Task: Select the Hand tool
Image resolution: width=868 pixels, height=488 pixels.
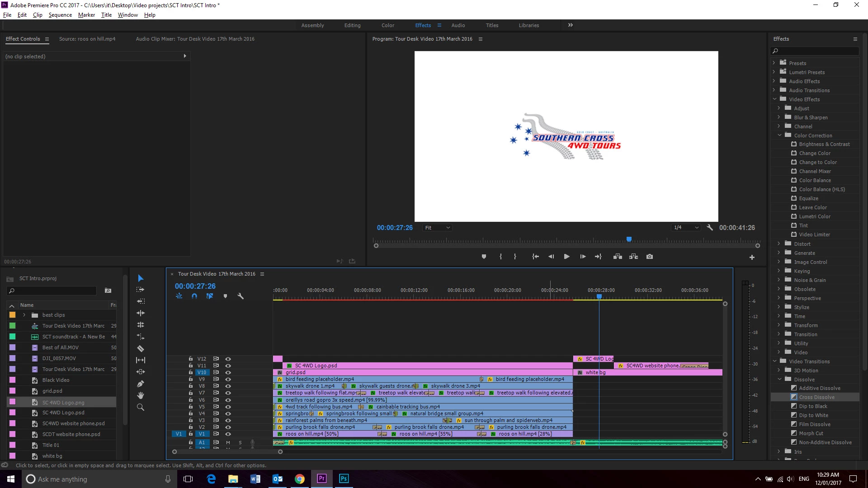Action: 141,395
